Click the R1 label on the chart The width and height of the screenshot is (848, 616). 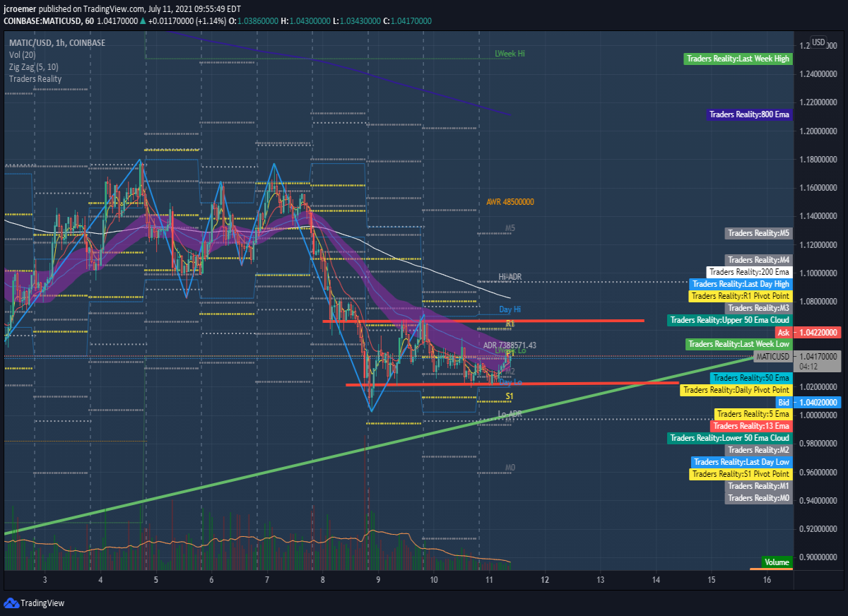point(510,324)
